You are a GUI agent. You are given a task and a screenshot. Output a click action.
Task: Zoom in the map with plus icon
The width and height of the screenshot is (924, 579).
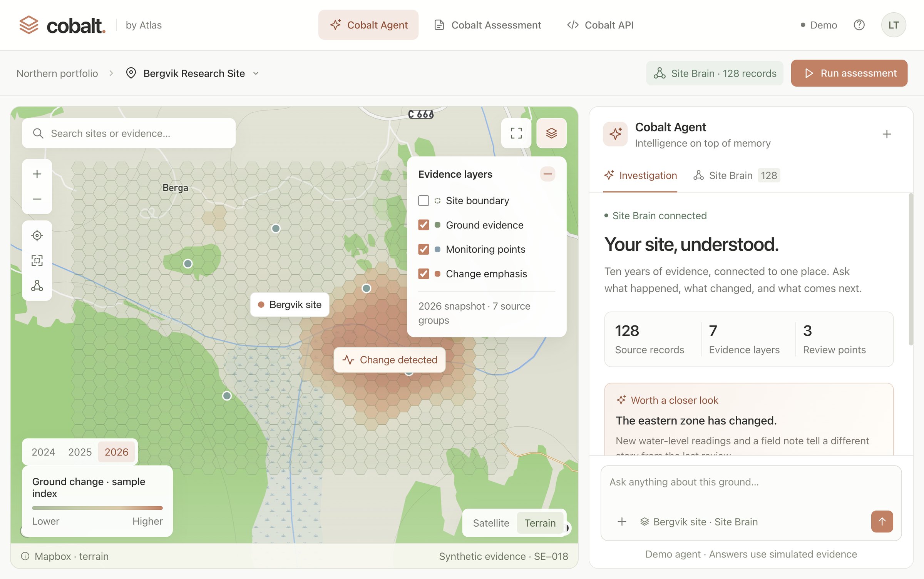[37, 174]
